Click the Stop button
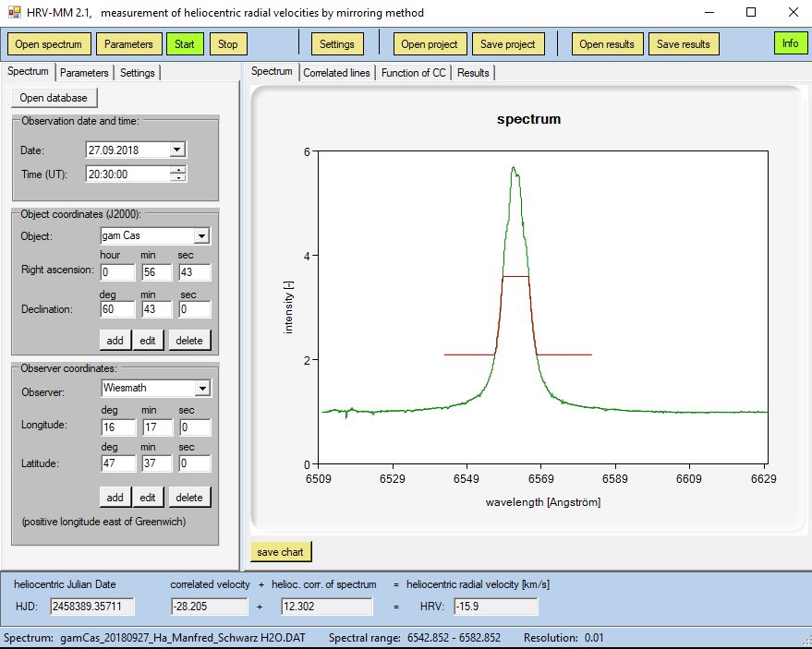This screenshot has height=649, width=812. [228, 44]
